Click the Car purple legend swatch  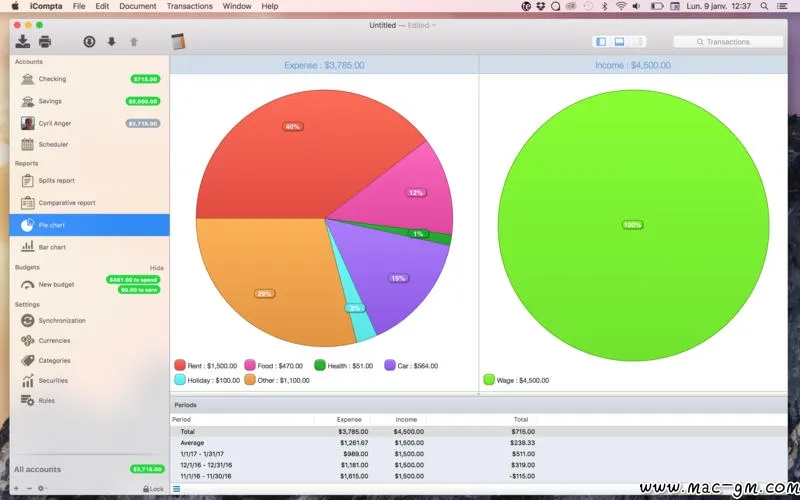390,365
